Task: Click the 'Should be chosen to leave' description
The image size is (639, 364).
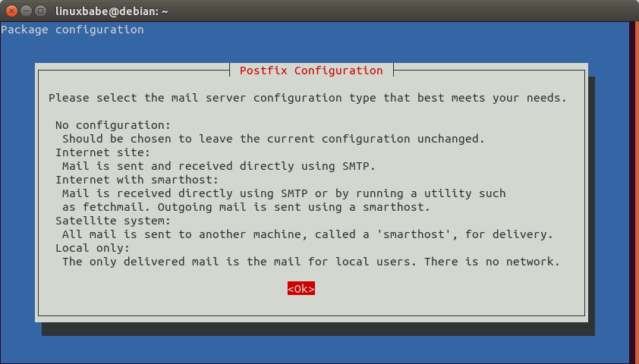Action: (273, 139)
